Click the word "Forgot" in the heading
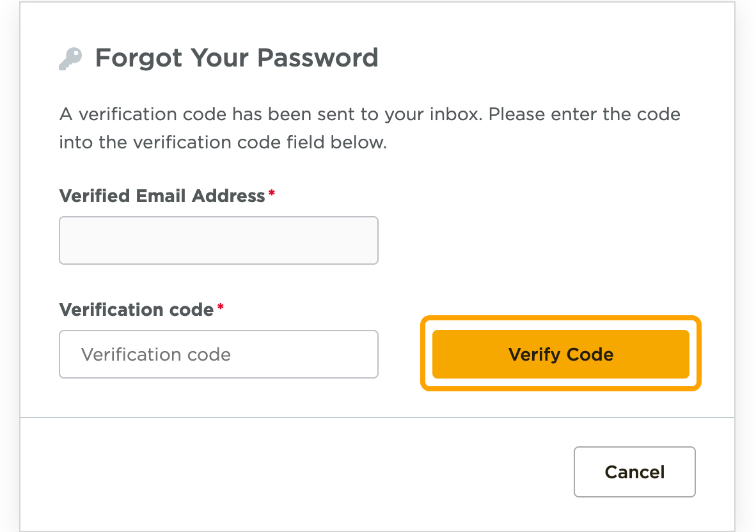The image size is (756, 532). pos(130,58)
